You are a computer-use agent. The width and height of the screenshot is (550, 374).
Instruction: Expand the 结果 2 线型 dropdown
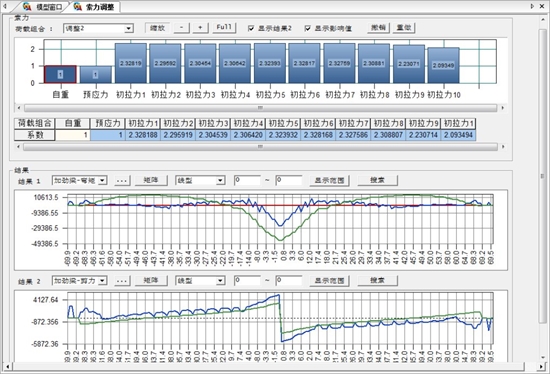(x=200, y=281)
